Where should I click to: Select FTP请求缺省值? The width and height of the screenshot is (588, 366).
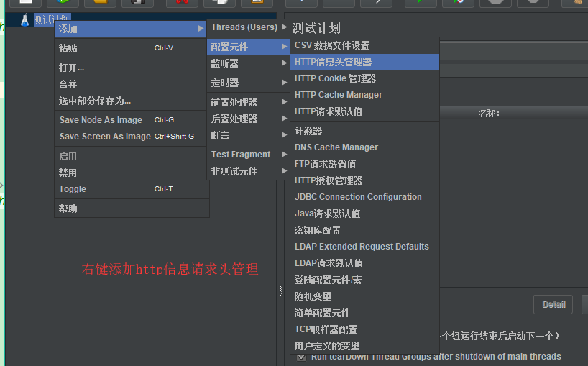364,164
